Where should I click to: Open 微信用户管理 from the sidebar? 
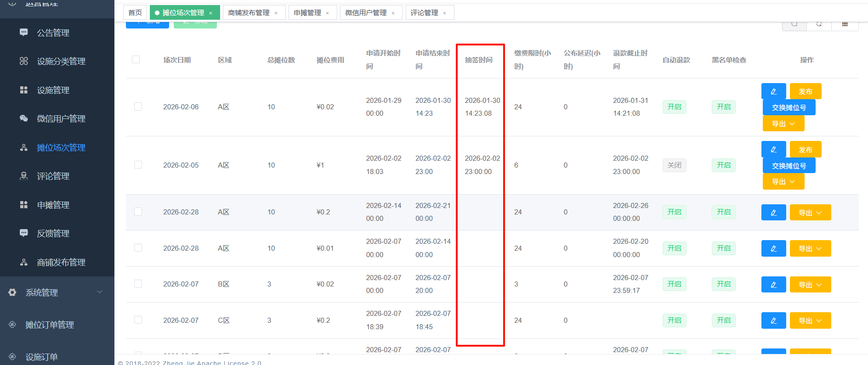[61, 119]
